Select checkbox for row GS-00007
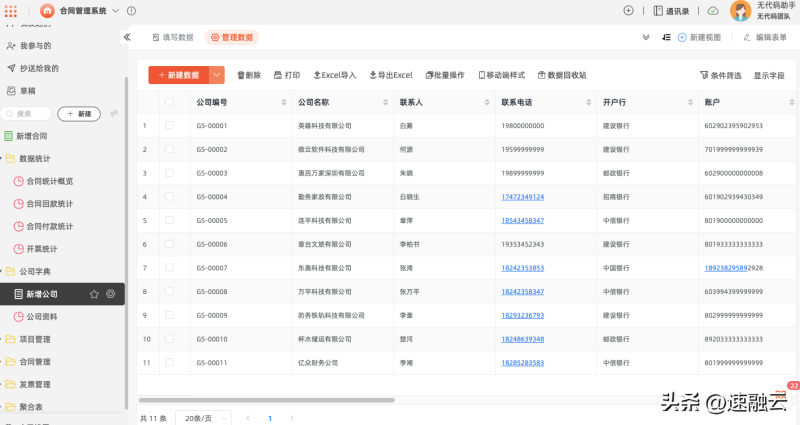 click(x=169, y=268)
